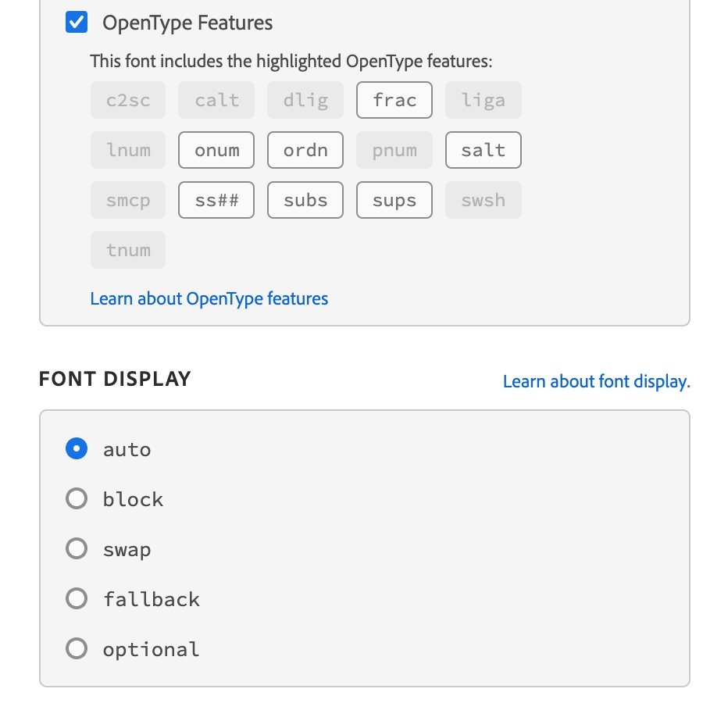Click 'This font includes the highlighted' description
The height and width of the screenshot is (728, 728).
click(291, 61)
